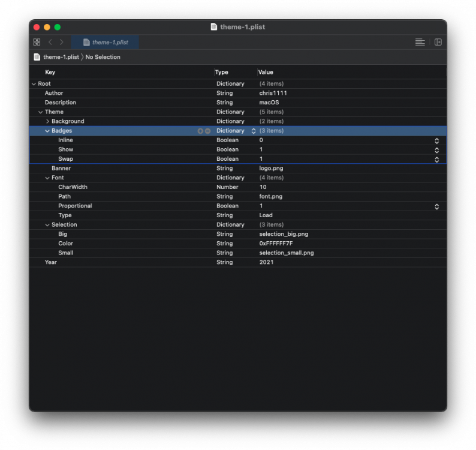Toggle the Swap boolean value stepper
476x450 pixels.
tap(436, 160)
